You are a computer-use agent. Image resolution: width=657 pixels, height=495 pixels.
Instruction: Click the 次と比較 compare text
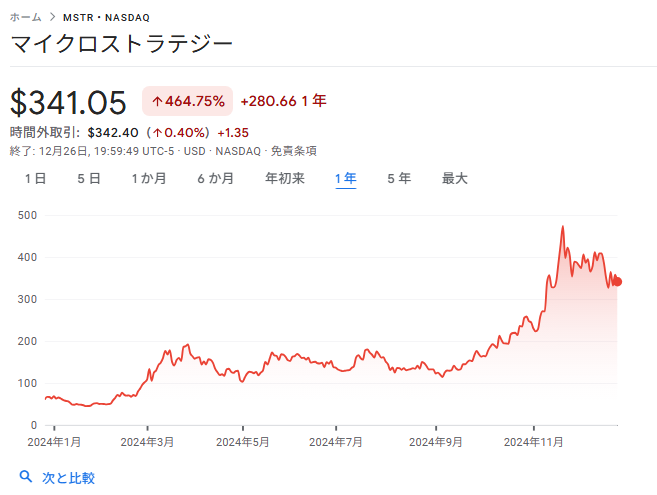68,478
